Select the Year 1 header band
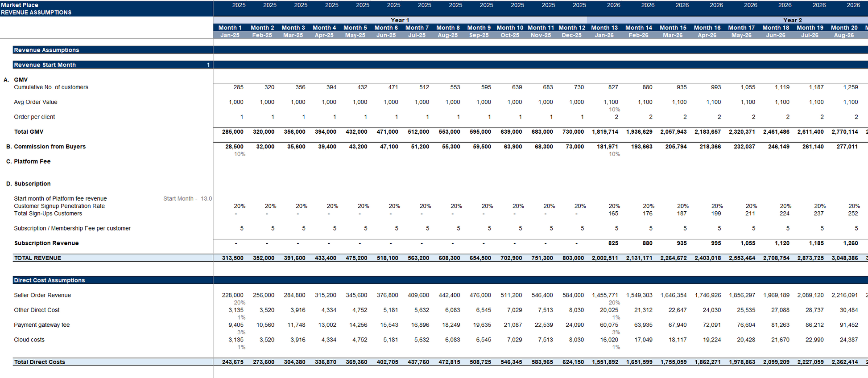868x378 pixels. [x=400, y=20]
